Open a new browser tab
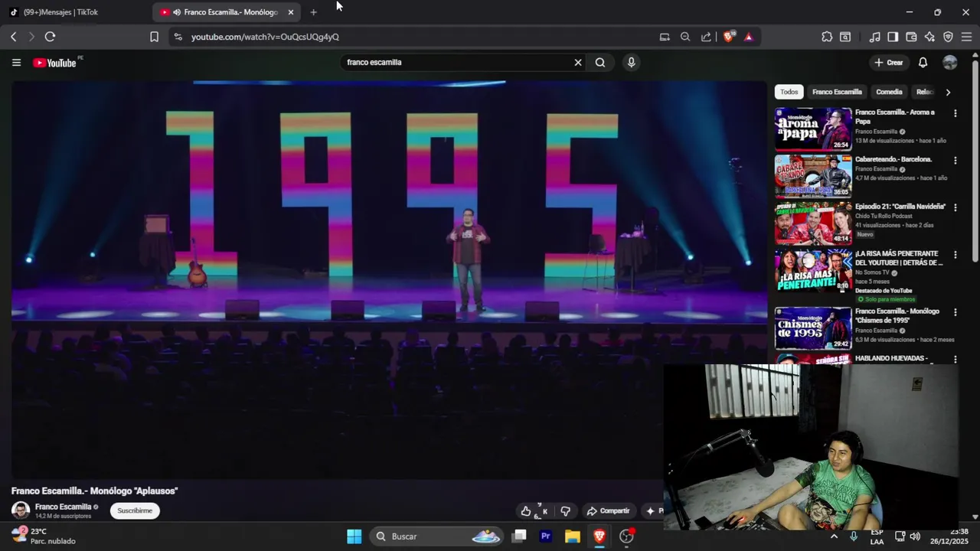This screenshot has width=980, height=551. [313, 12]
